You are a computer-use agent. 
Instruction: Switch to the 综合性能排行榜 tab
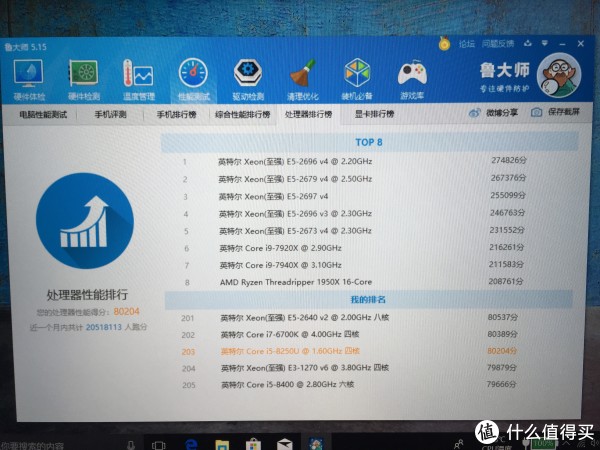(x=242, y=114)
